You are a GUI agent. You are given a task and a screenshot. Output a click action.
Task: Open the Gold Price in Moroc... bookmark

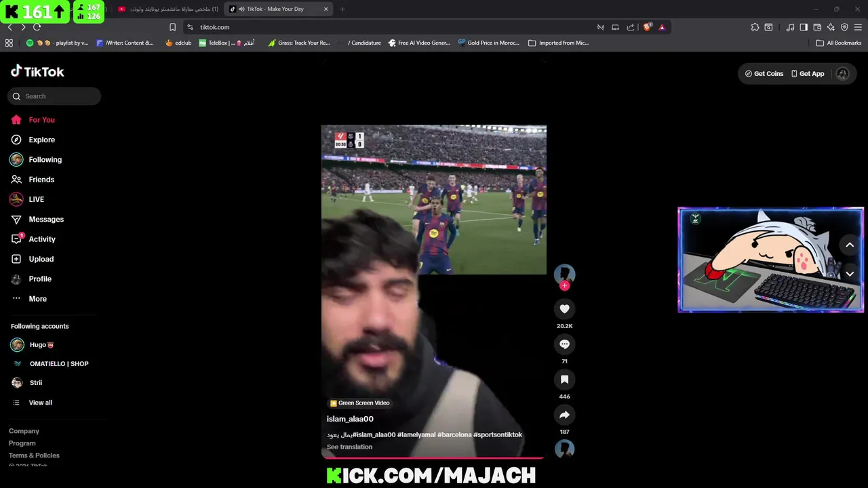click(488, 43)
